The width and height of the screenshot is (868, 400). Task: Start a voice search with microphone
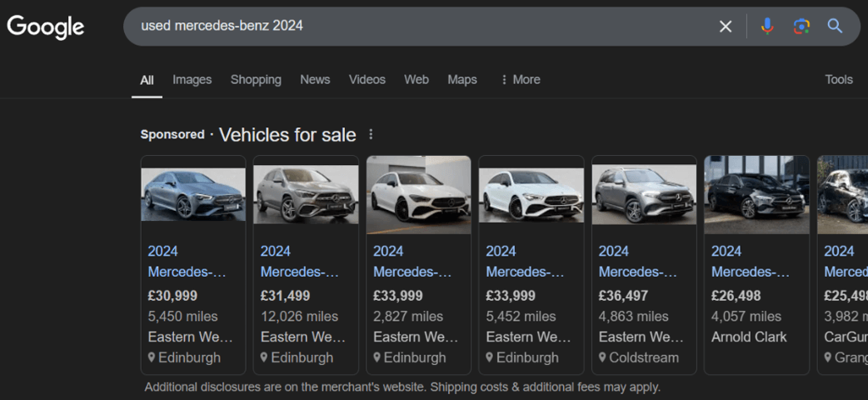[767, 27]
